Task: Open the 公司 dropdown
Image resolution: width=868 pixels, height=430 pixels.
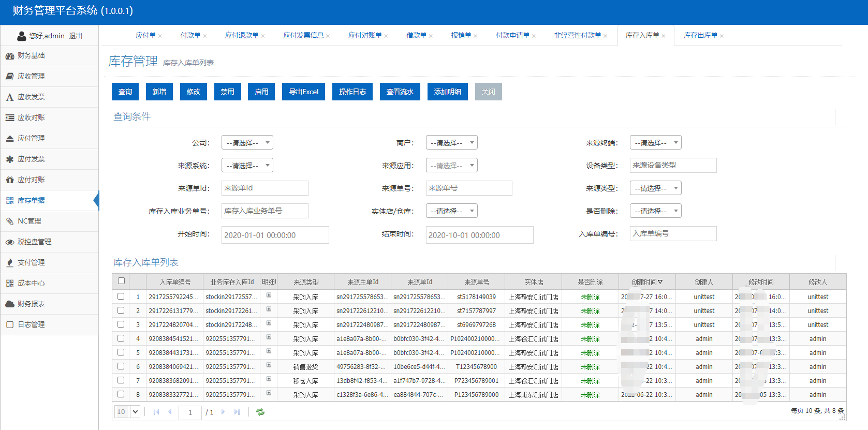Action: click(x=247, y=143)
